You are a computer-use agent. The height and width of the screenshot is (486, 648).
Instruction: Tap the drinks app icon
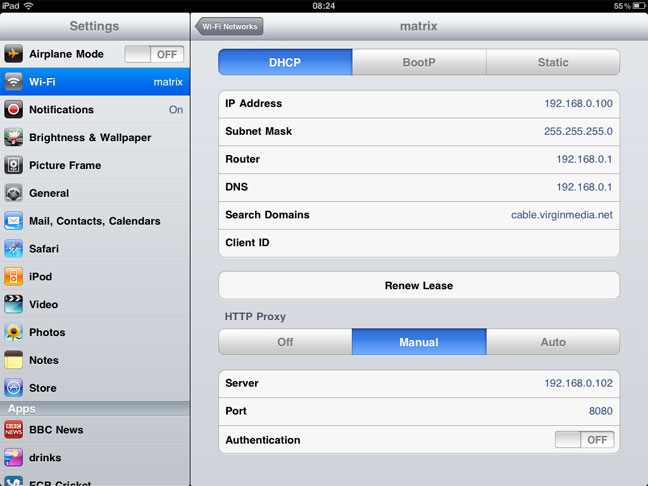click(x=13, y=458)
